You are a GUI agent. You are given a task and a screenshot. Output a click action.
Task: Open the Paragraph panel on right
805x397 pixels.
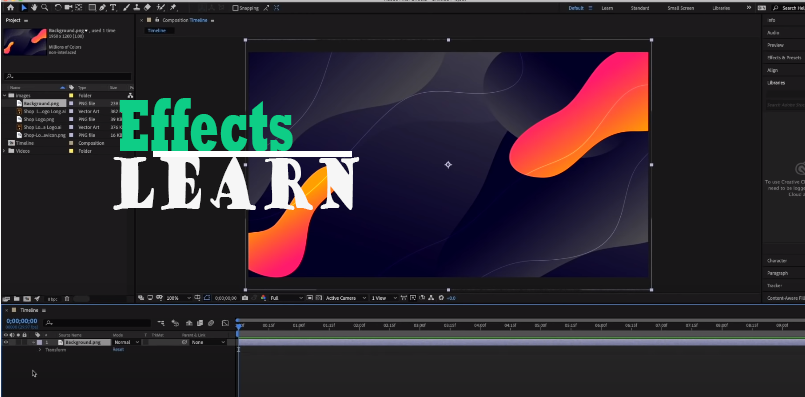777,273
